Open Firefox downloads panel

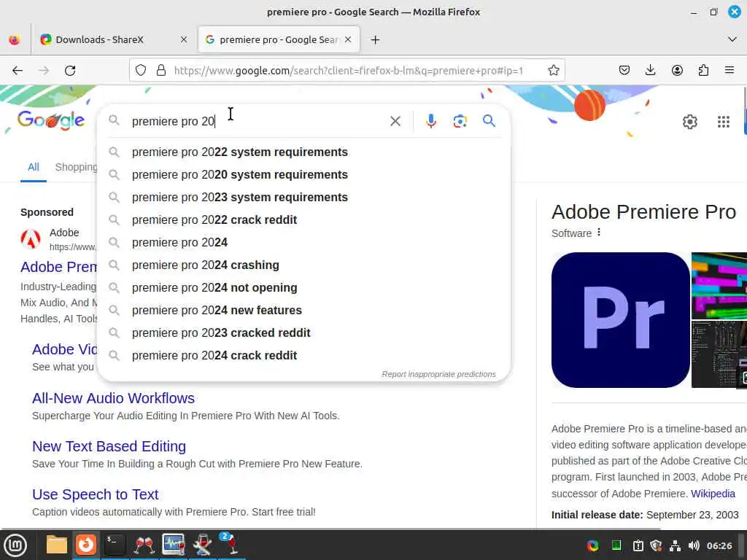click(650, 71)
